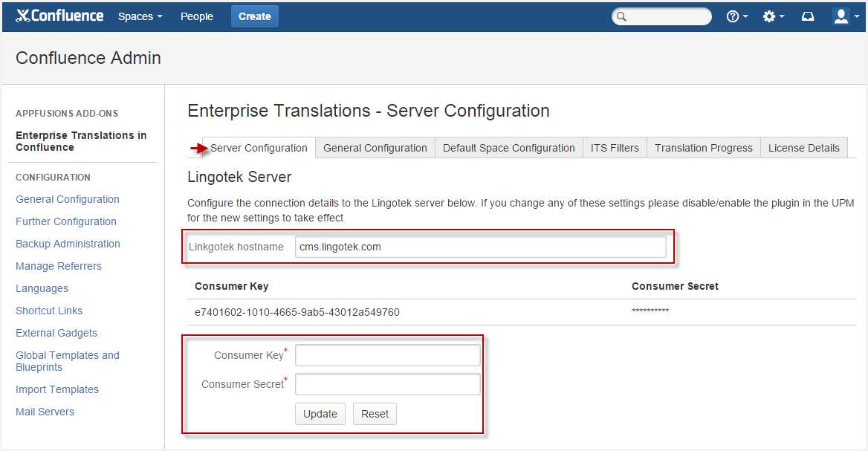868x451 pixels.
Task: Click the search magnifier icon
Action: [x=622, y=16]
